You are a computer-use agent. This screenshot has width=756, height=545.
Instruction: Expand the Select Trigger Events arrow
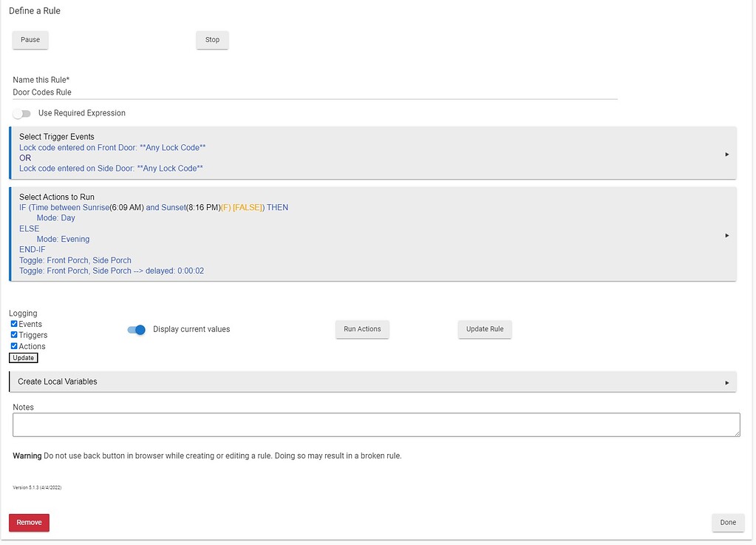[726, 155]
